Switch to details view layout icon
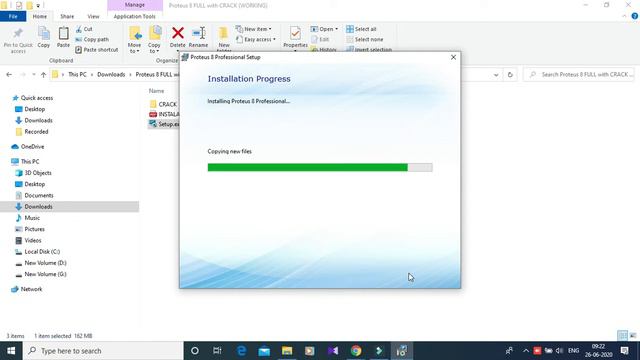Viewport: 640px width, 360px height. coord(622,336)
